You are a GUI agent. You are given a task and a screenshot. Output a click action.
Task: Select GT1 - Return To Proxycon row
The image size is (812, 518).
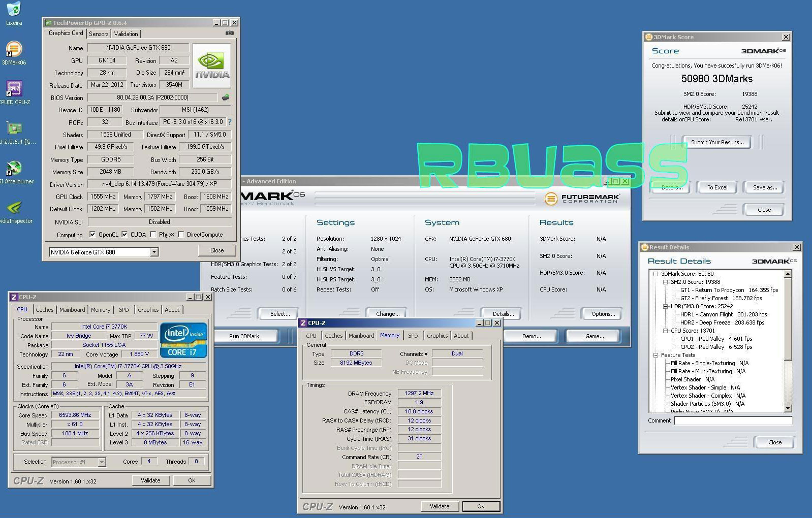click(x=729, y=290)
